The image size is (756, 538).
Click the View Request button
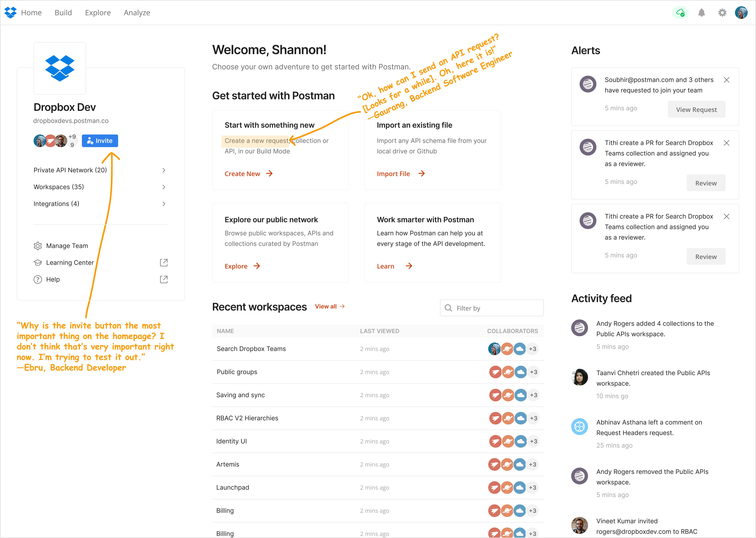696,109
